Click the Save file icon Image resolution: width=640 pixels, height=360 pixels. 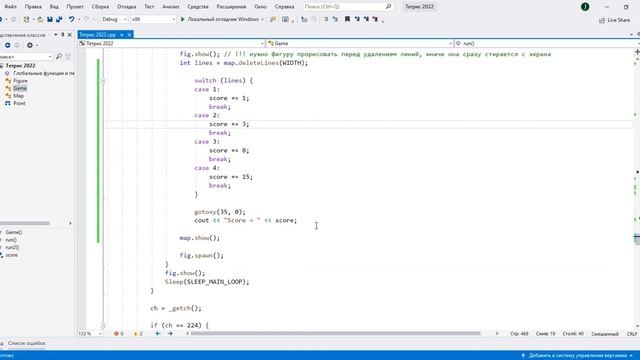pos(50,19)
